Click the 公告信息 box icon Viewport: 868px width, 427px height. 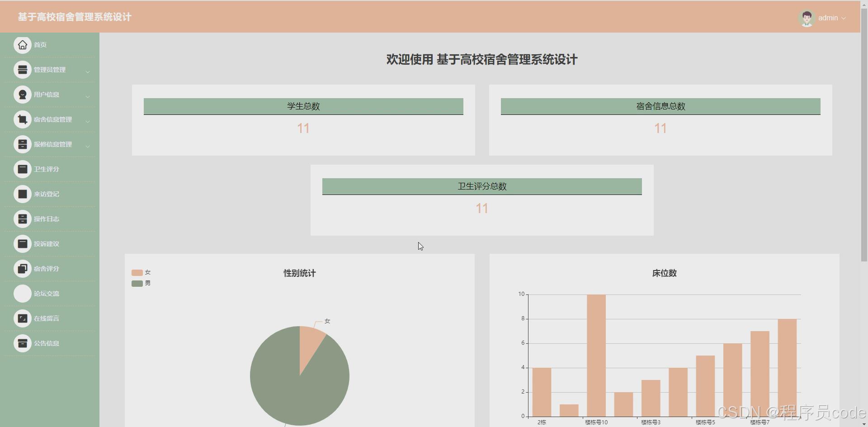pyautogui.click(x=23, y=343)
